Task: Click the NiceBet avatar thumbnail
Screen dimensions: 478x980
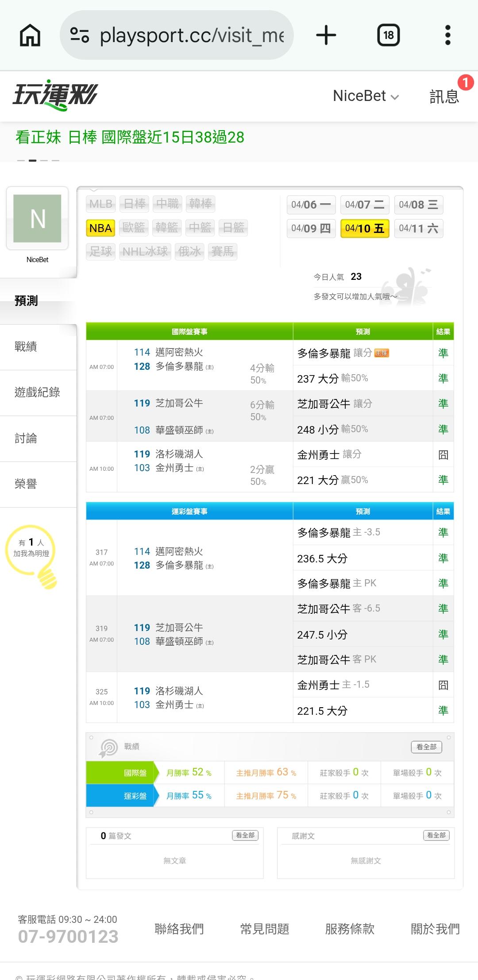Action: [x=37, y=219]
